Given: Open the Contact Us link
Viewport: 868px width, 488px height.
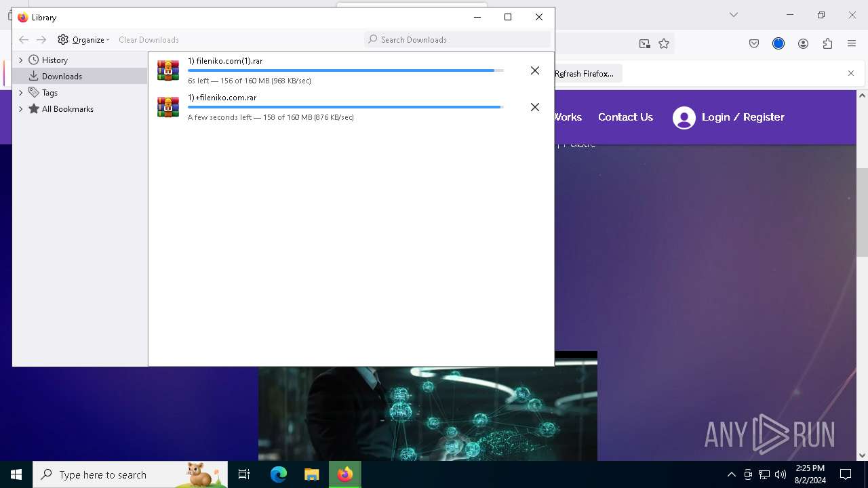Looking at the screenshot, I should coord(625,117).
